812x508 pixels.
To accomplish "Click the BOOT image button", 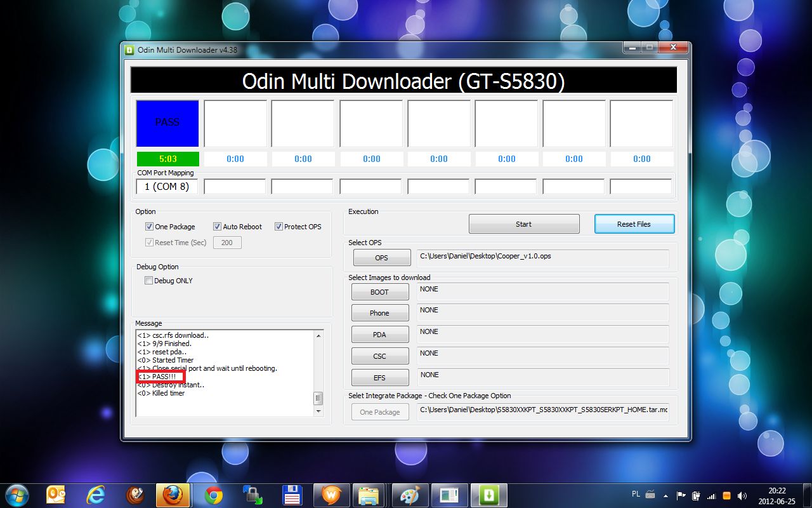I will pos(379,292).
